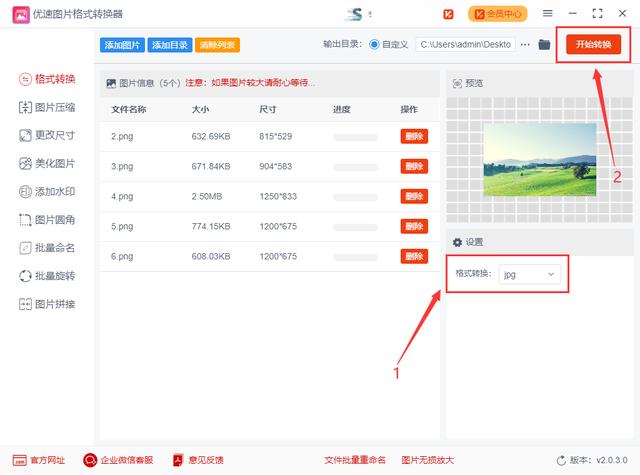This screenshot has width=640, height=475.
Task: Switch to 美化图片 in sidebar
Action: (47, 164)
